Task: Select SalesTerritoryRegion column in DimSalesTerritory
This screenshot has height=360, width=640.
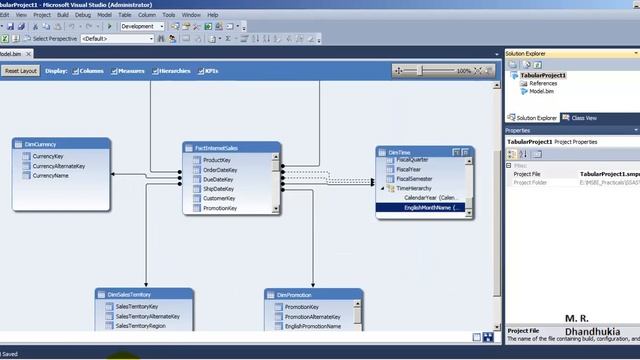Action: 140,326
